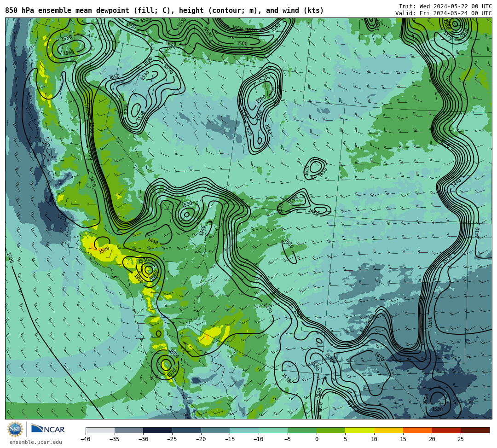This screenshot has height=448, width=497.
Task: Click the -15 to -10 colorbar swatch
Action: [x=244, y=430]
